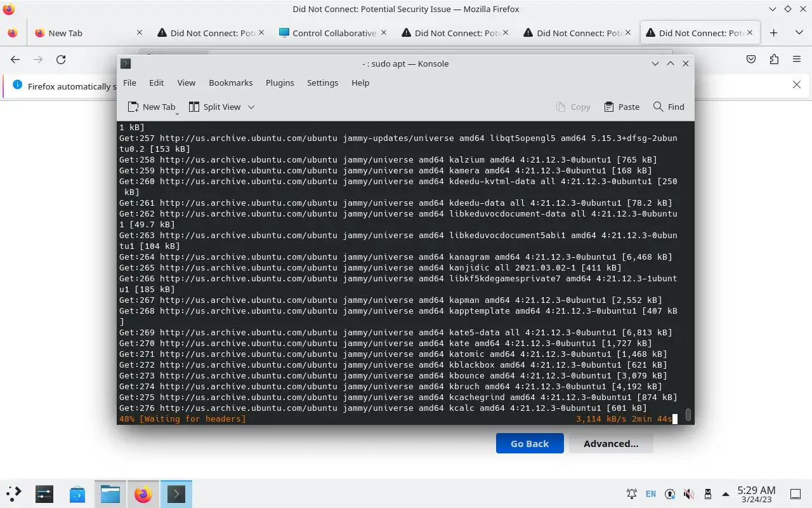
Task: Switch to Firefox from the taskbar
Action: [x=143, y=493]
